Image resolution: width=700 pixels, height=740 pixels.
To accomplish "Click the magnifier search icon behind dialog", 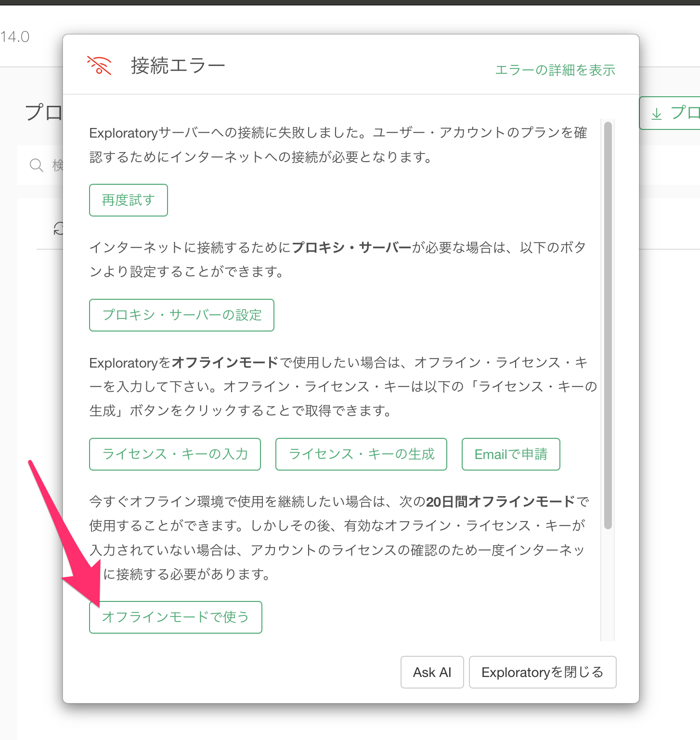I will pyautogui.click(x=37, y=166).
